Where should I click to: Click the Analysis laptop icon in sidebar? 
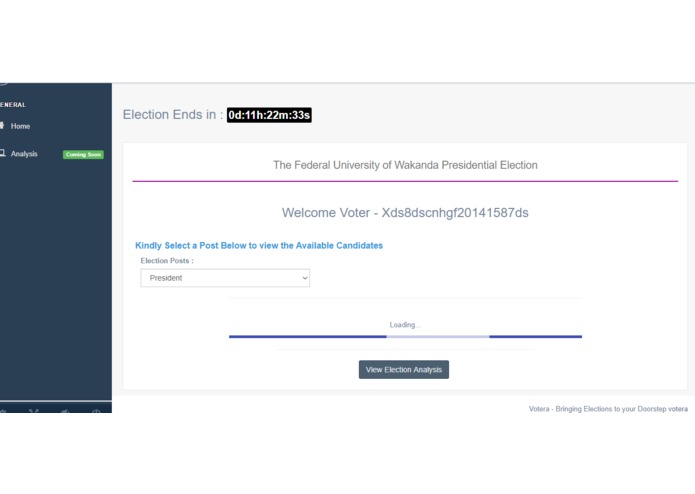[x=2, y=153]
